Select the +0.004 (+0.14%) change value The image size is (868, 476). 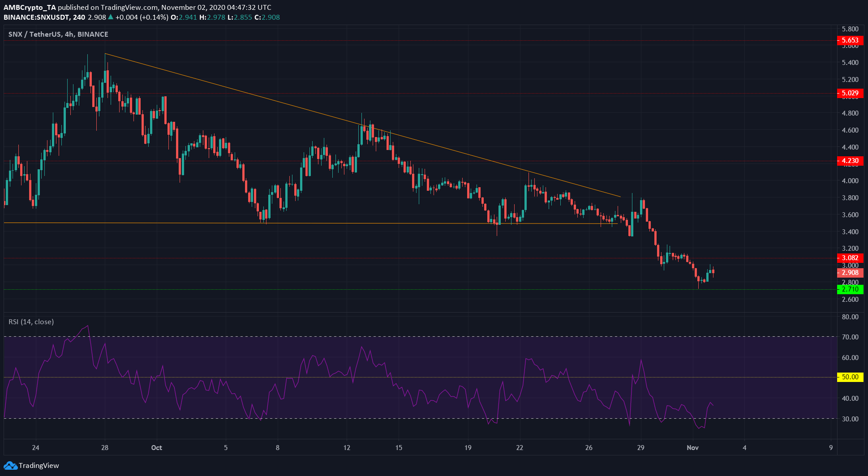pyautogui.click(x=142, y=17)
